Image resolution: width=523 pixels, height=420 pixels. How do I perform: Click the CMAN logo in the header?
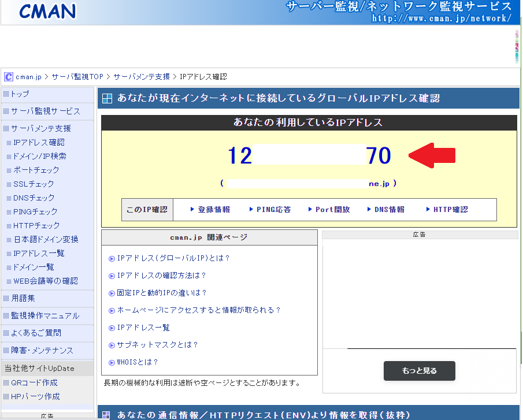tap(47, 11)
